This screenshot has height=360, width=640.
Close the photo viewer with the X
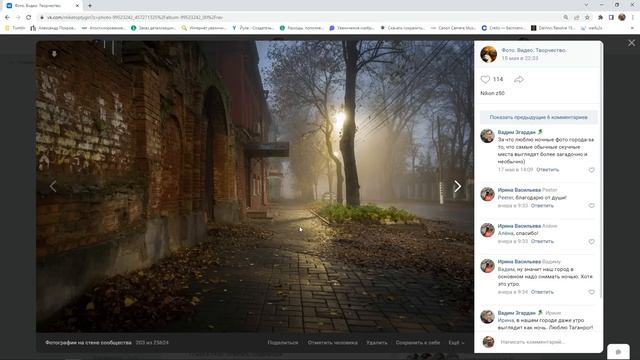[631, 43]
